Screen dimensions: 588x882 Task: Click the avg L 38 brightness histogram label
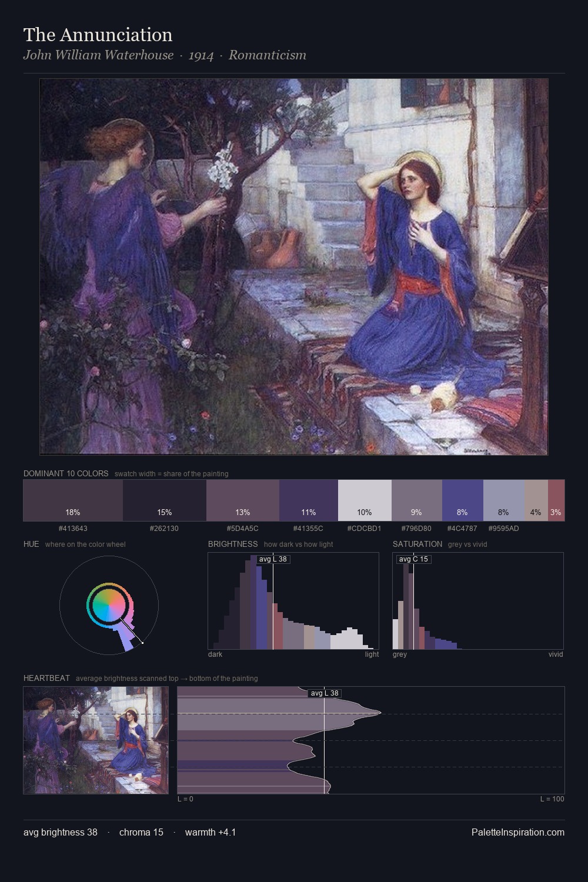click(x=273, y=559)
